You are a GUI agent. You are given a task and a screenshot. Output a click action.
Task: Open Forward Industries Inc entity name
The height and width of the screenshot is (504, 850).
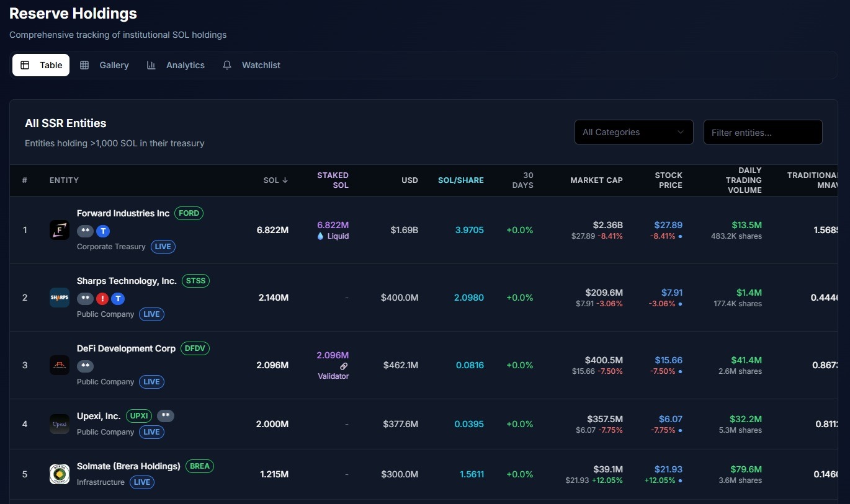click(123, 213)
